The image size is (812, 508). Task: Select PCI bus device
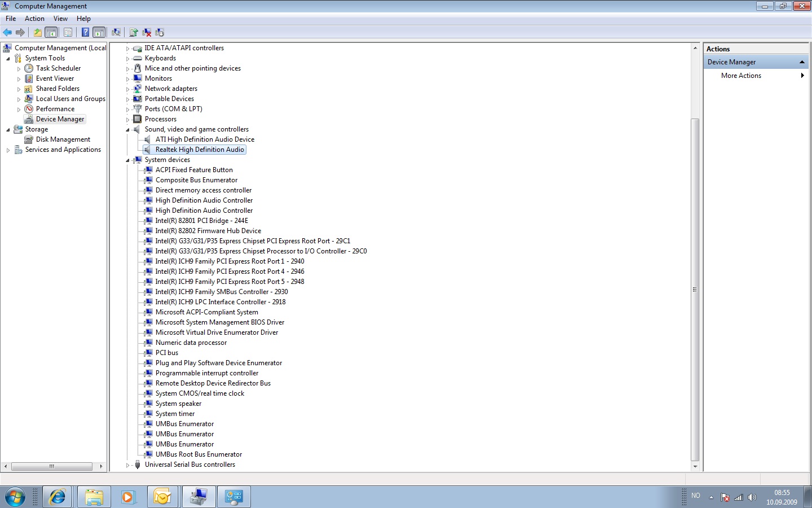click(166, 353)
